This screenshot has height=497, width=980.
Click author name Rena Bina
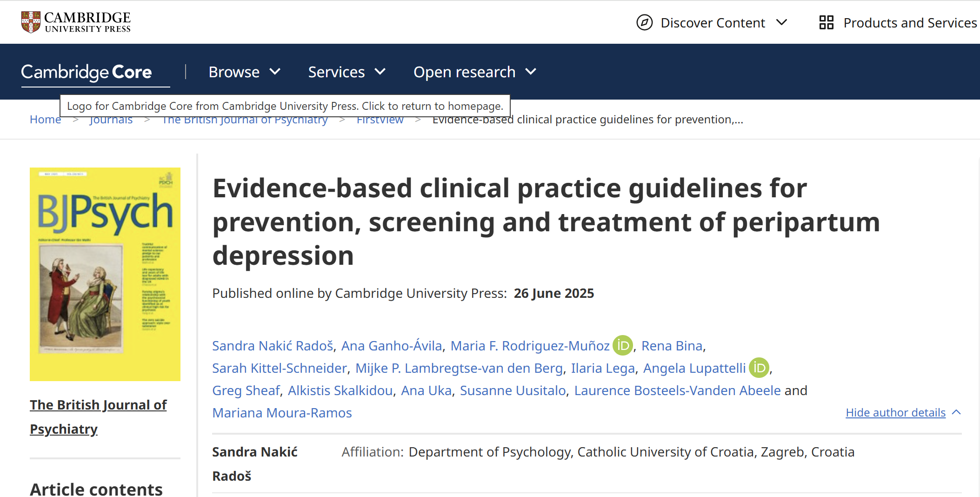(x=672, y=346)
